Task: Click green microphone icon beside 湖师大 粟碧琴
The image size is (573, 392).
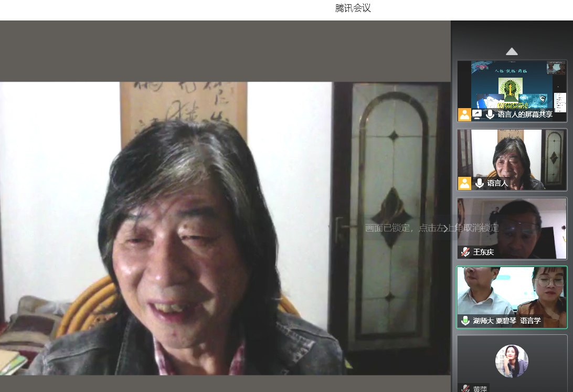Action: pyautogui.click(x=465, y=321)
